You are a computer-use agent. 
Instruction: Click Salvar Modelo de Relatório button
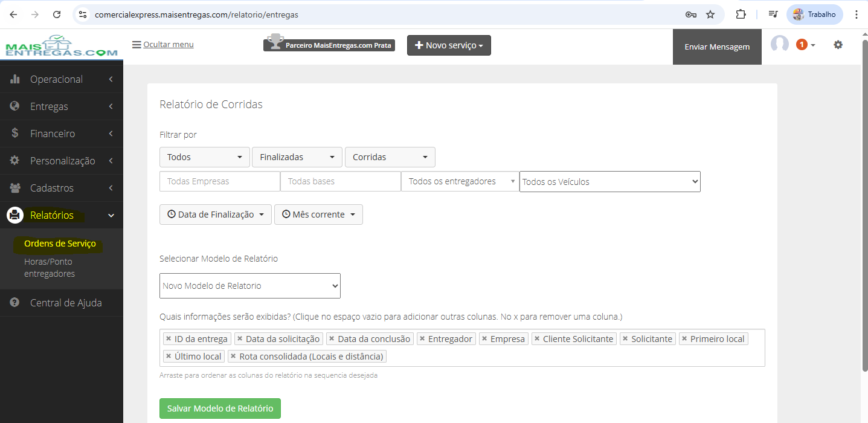220,408
